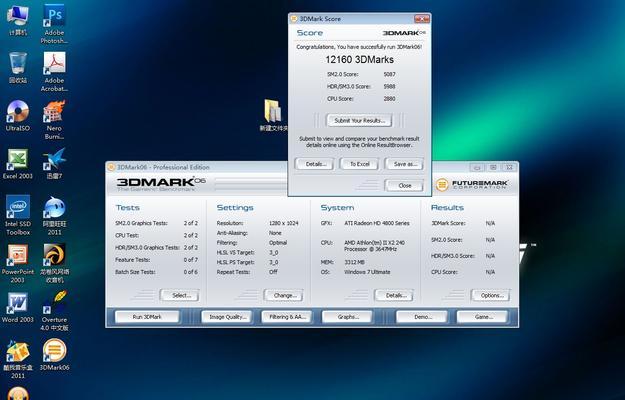Screen dimensions: 625x400
Task: Click the ATI Radeon HD 4800 Series text
Action: coord(377,223)
